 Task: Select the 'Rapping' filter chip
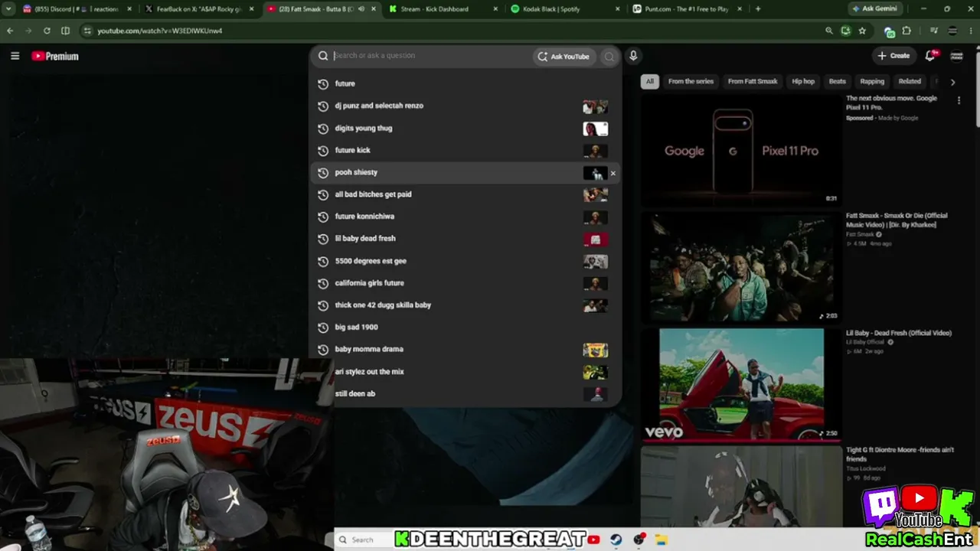coord(872,81)
